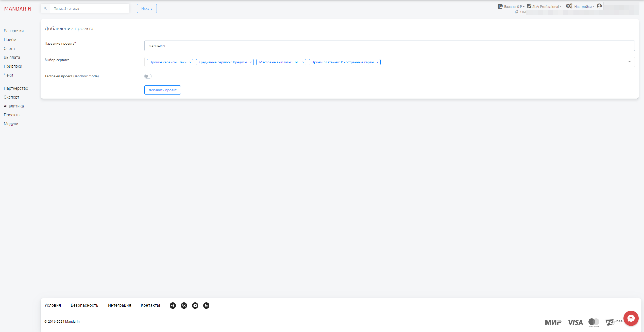Click the LinkedIn footer icon
The height and width of the screenshot is (332, 644).
click(x=206, y=305)
